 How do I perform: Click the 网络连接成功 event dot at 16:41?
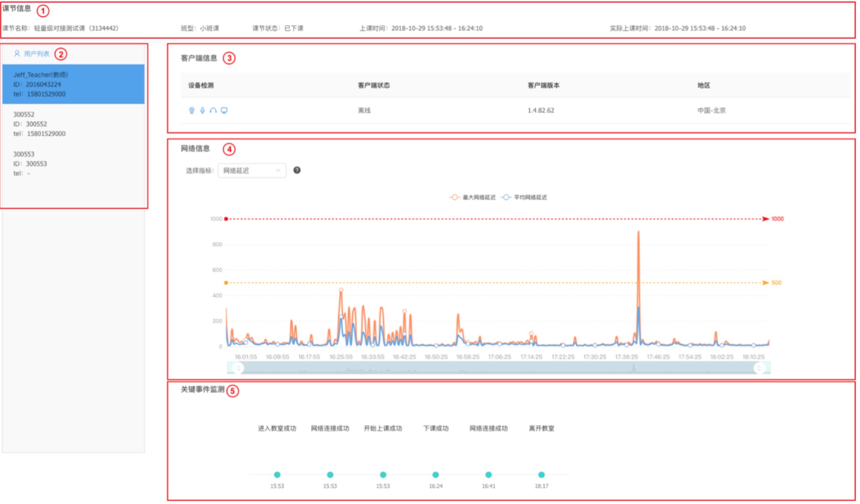488,474
